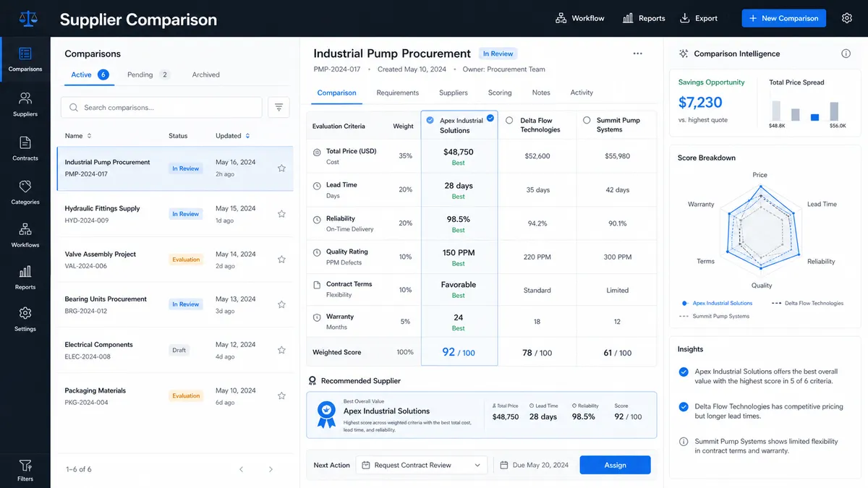Open the Scoring tab

coord(500,93)
